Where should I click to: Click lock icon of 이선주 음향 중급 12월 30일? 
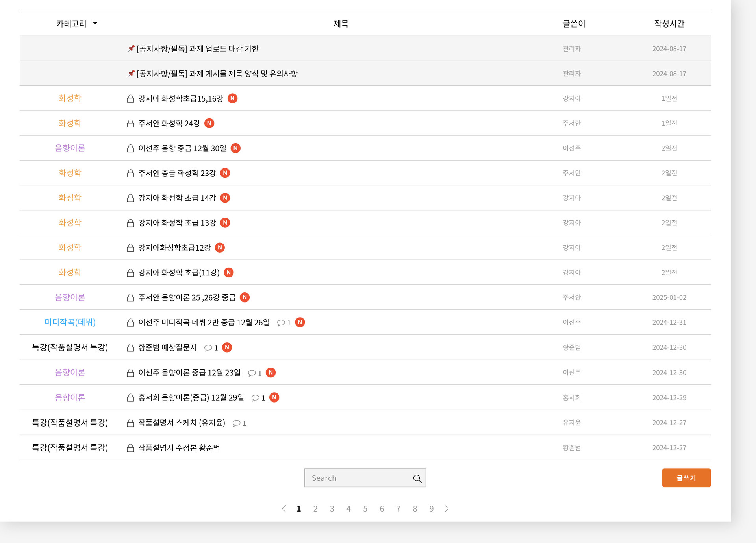click(130, 148)
